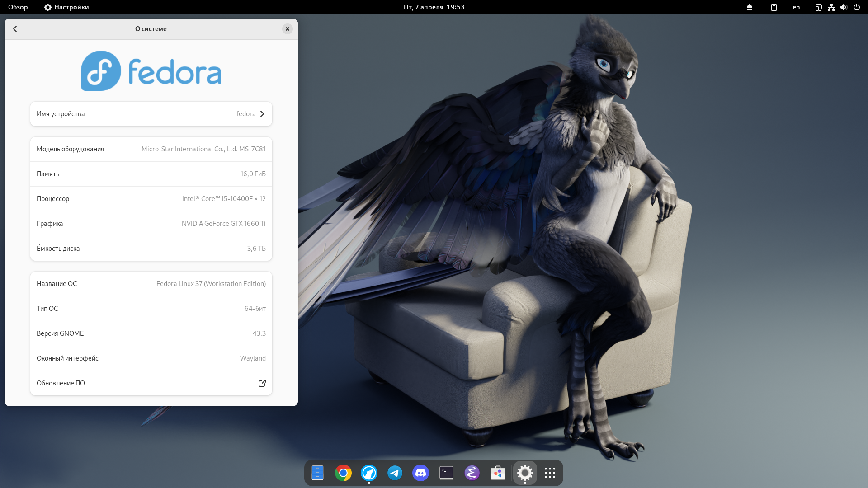Screen dimensions: 868x488
Task: Open the Имя устройства row
Action: (151, 114)
